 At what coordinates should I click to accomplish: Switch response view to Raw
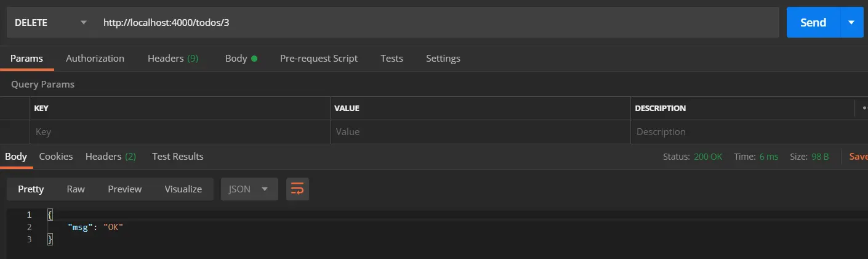(x=76, y=189)
